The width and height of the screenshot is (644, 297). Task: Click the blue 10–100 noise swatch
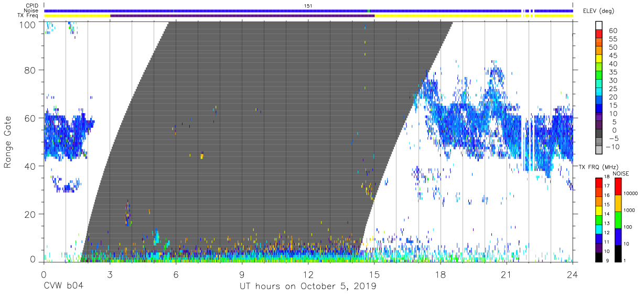click(x=617, y=237)
